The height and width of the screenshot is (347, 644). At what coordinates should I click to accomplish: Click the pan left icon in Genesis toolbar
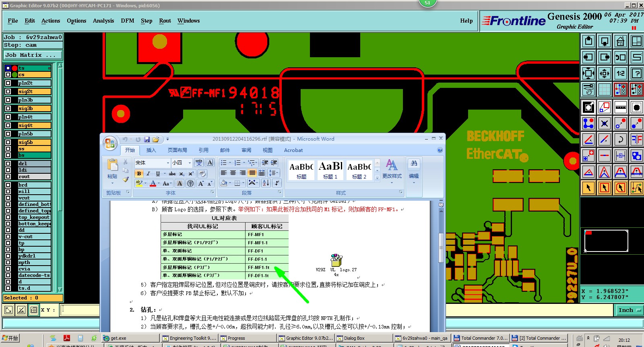point(588,57)
